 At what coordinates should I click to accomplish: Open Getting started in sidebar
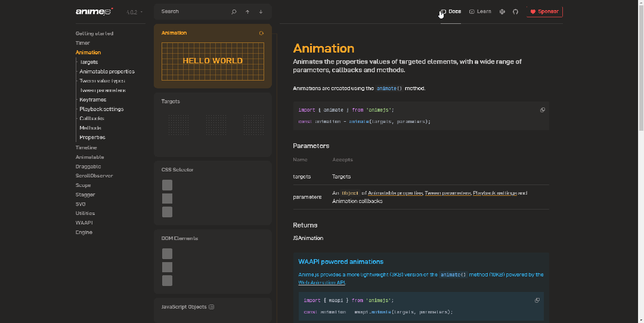pos(94,33)
